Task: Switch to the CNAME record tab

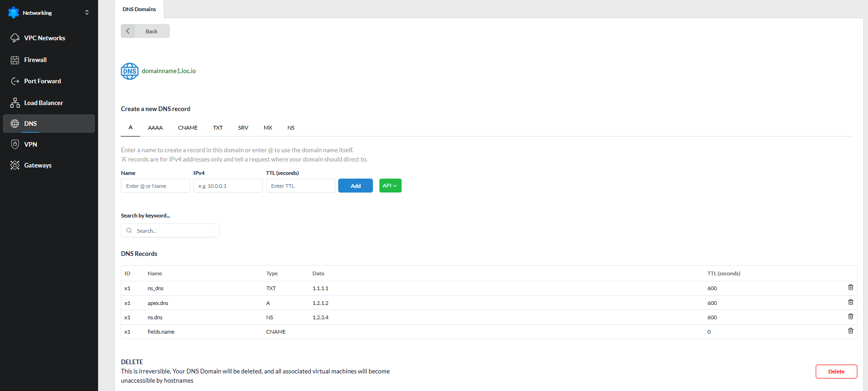Action: [188, 128]
